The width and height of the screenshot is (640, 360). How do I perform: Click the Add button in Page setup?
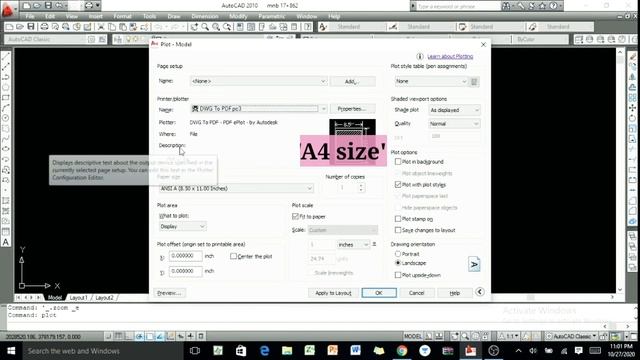353,81
